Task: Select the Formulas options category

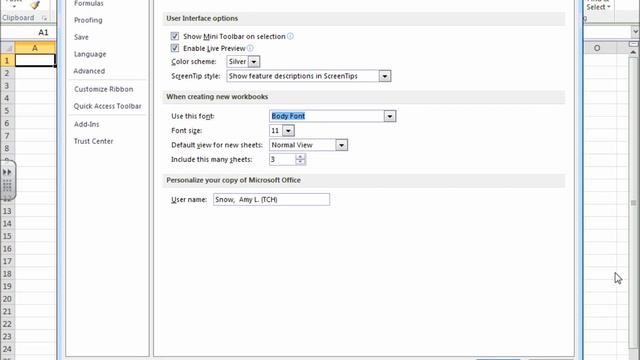Action: (89, 4)
